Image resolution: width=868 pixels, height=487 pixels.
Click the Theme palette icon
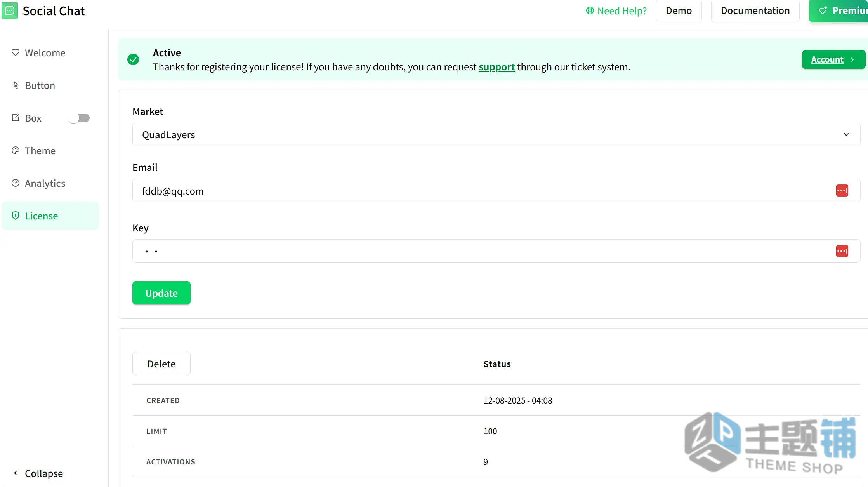(x=16, y=150)
